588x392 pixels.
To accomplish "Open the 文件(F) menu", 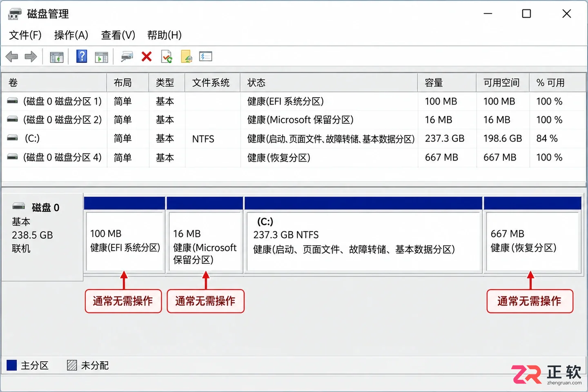I will point(25,35).
